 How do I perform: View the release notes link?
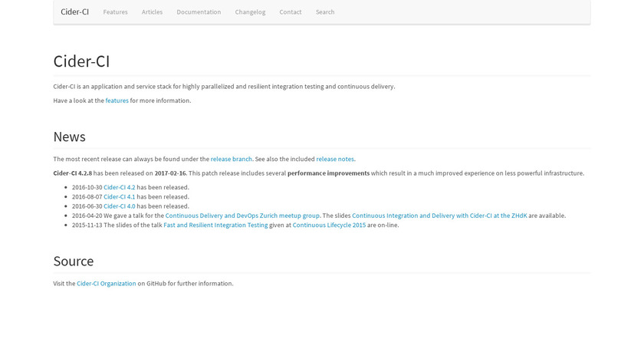click(x=335, y=160)
